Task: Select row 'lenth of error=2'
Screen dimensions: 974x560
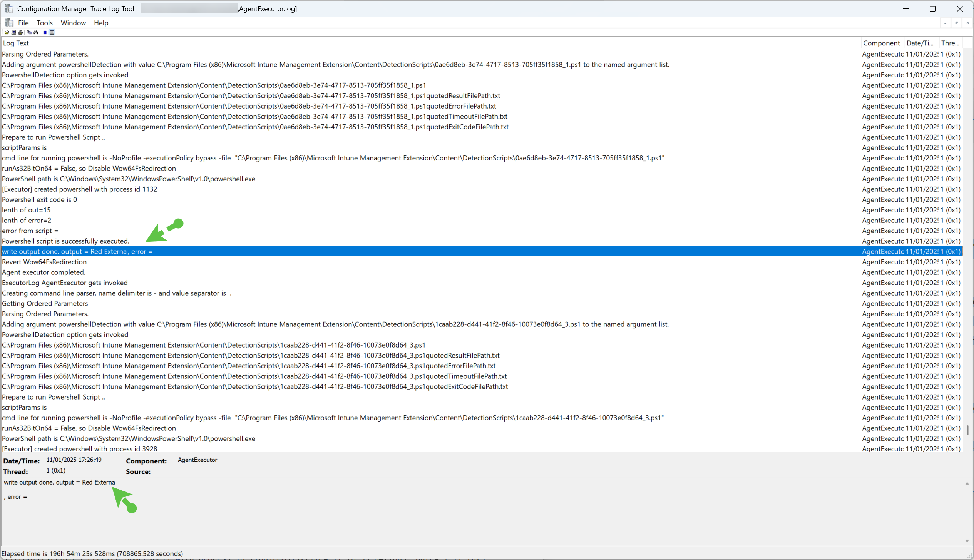Action: pos(482,220)
